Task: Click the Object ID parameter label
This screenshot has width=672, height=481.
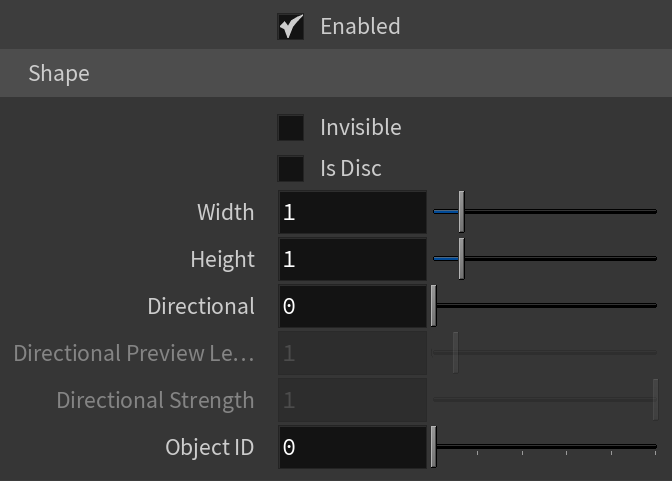Action: pyautogui.click(x=210, y=447)
